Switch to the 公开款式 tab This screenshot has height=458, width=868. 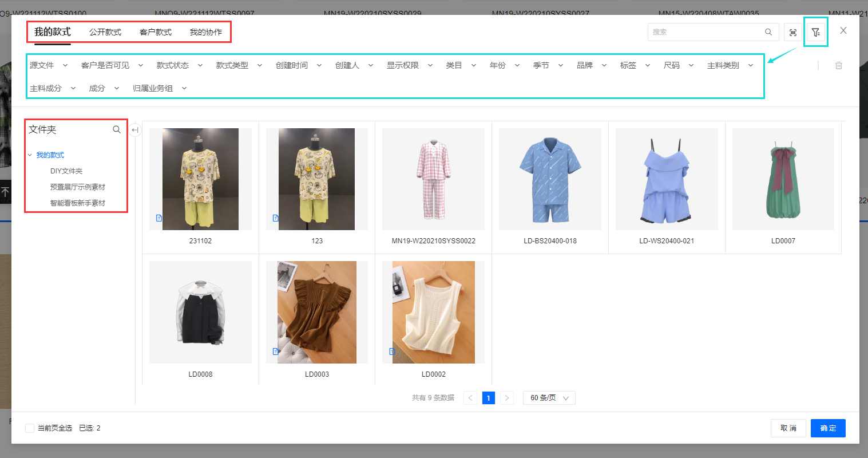pyautogui.click(x=105, y=33)
